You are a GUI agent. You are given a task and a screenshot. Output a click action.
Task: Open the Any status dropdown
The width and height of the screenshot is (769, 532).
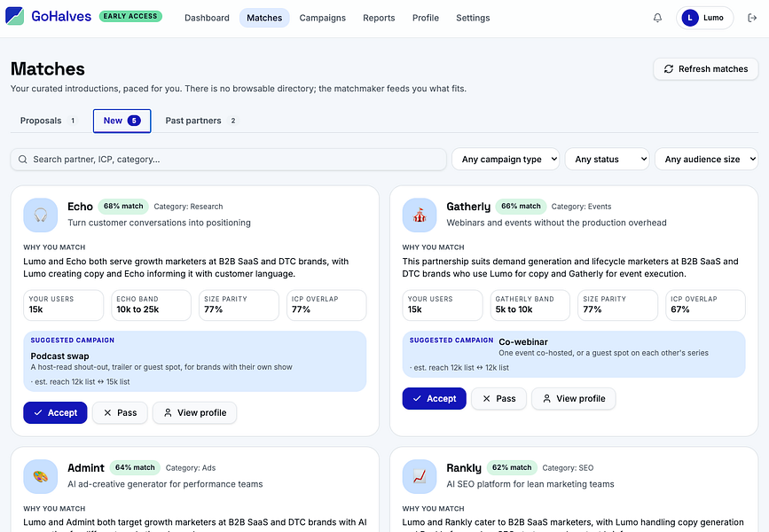coord(607,160)
